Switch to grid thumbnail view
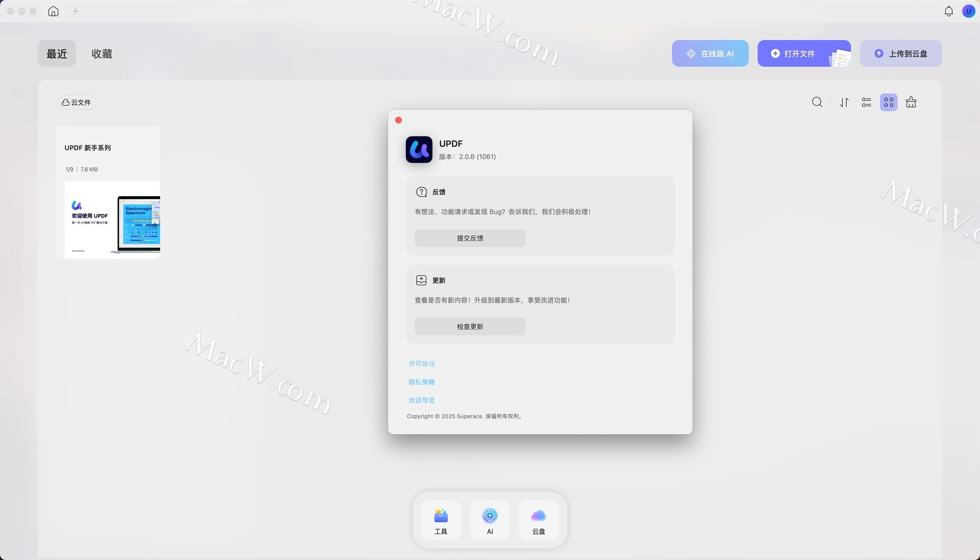 click(x=889, y=103)
